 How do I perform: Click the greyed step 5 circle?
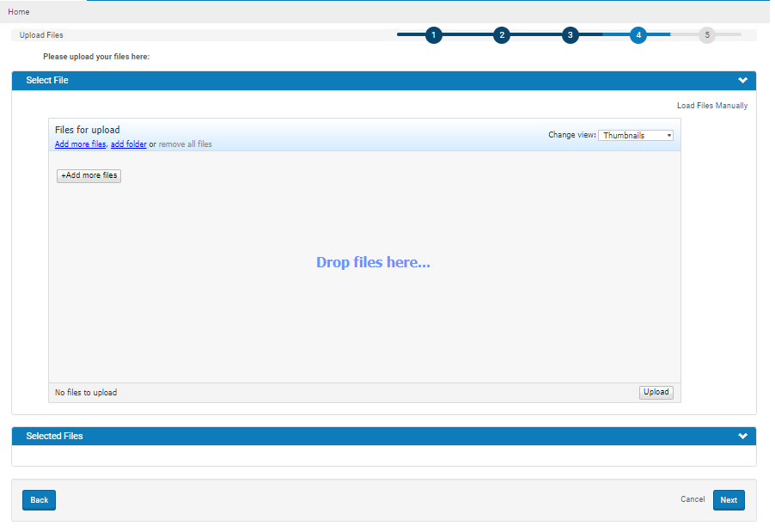coord(707,35)
